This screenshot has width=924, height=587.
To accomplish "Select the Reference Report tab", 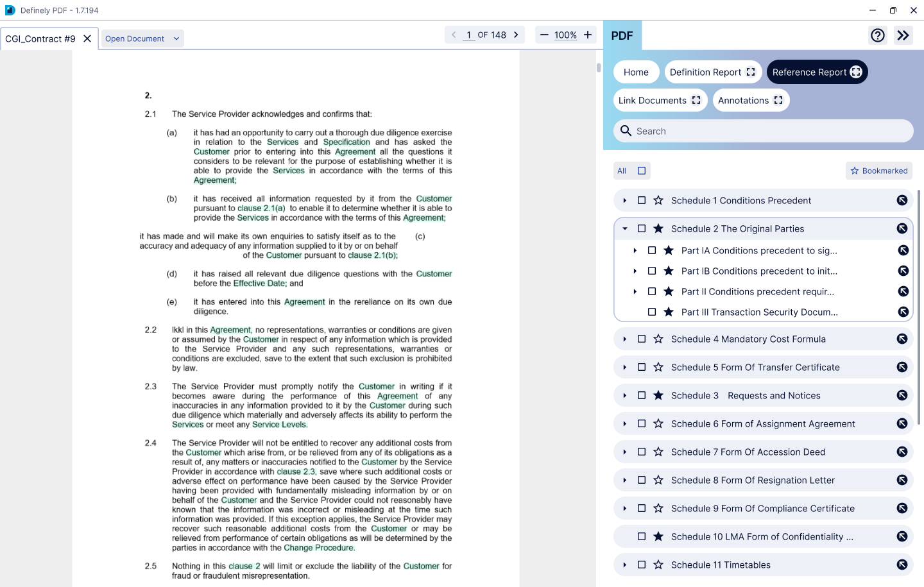I will coord(817,72).
